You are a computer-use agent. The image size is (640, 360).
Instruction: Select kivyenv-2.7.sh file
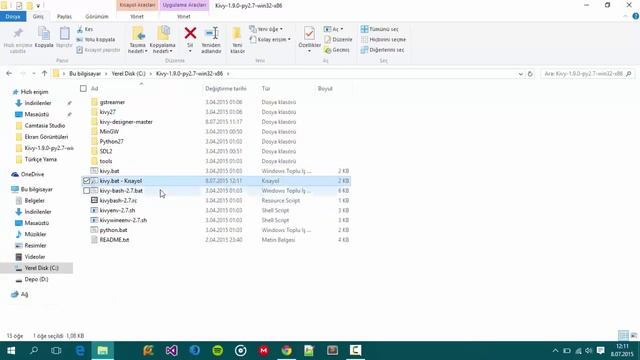pos(117,210)
